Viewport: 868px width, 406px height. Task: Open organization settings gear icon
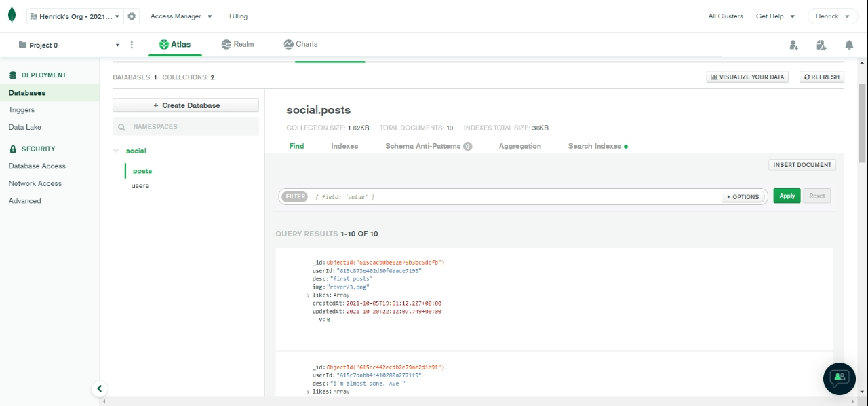(132, 16)
